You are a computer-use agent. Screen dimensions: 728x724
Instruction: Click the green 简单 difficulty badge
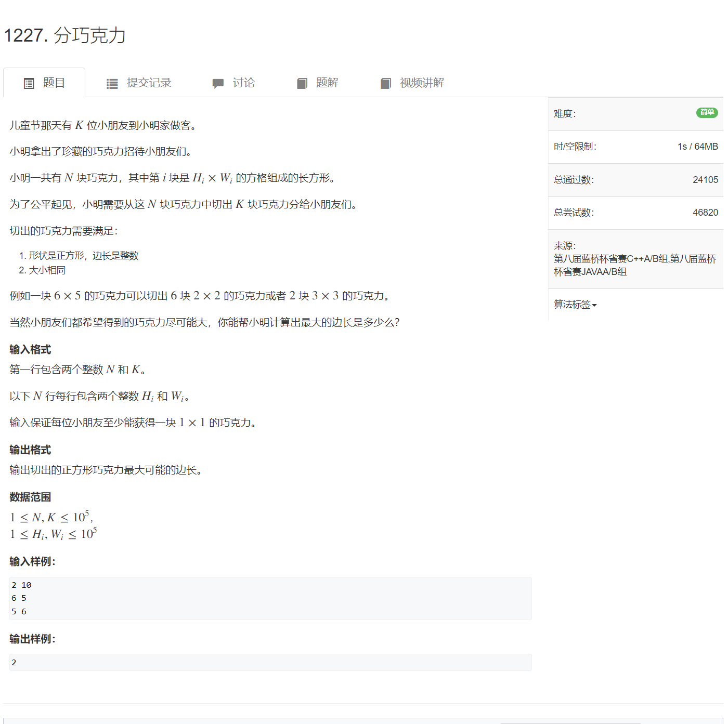pos(707,112)
